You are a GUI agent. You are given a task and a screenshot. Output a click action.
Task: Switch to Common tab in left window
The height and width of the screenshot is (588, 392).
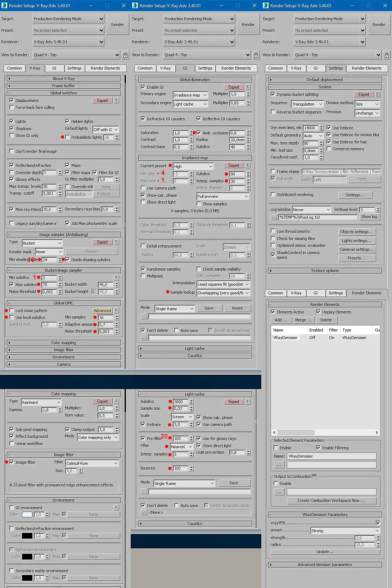pyautogui.click(x=14, y=68)
